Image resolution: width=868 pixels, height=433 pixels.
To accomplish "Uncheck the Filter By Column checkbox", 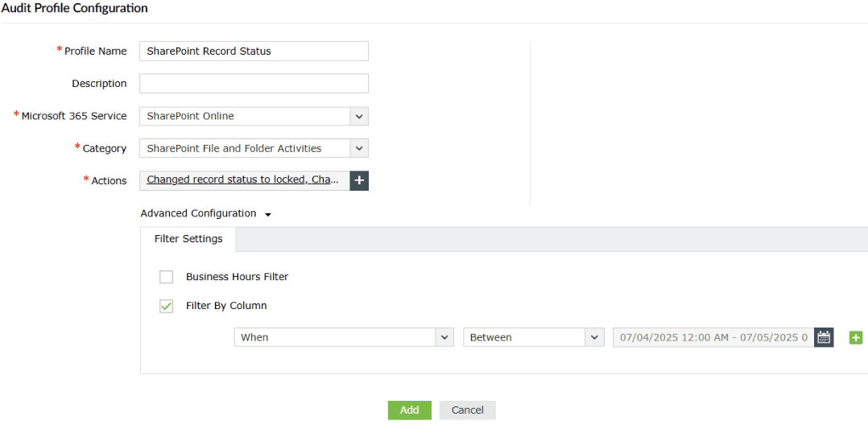I will point(167,306).
